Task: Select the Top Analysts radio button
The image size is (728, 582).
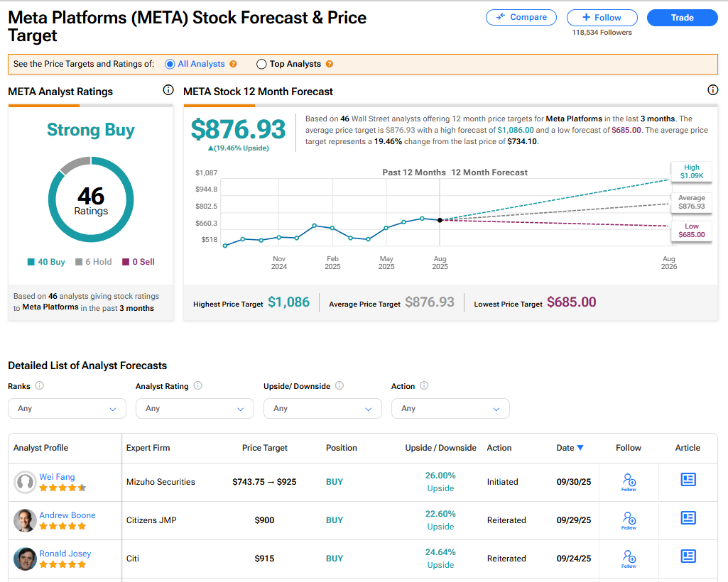Action: pyautogui.click(x=261, y=64)
